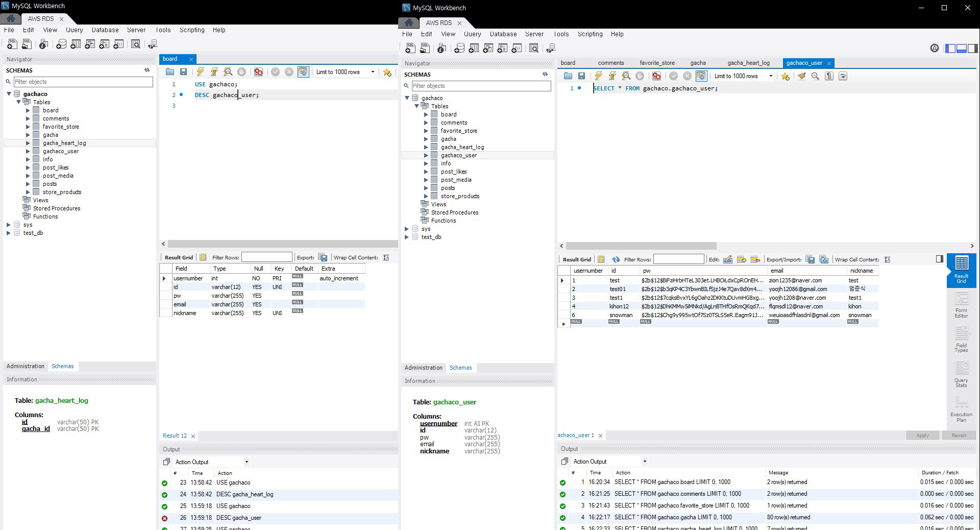Open Scripting menu in right window
The width and height of the screenshot is (980, 530).
coord(590,34)
